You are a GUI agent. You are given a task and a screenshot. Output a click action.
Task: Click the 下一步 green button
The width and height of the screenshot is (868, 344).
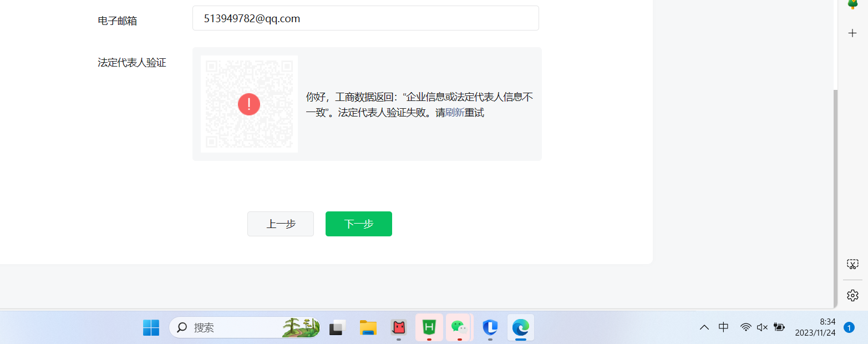pyautogui.click(x=359, y=224)
